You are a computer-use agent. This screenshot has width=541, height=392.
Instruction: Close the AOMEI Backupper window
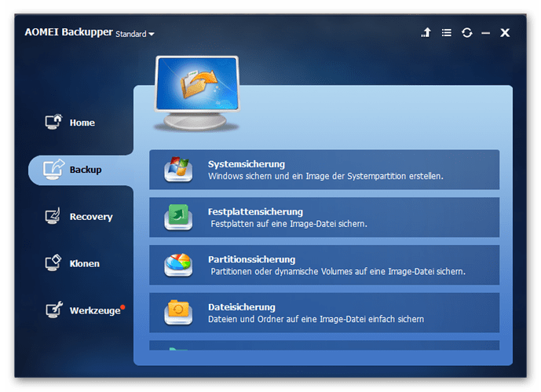click(x=505, y=33)
